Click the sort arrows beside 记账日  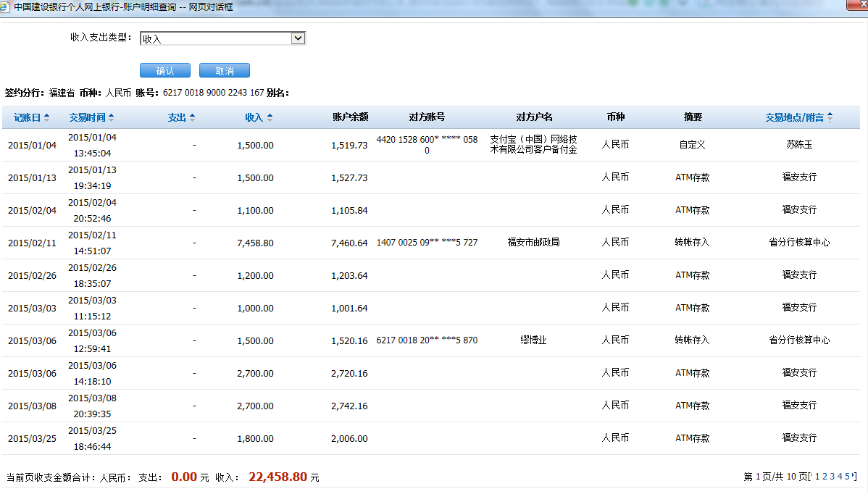pyautogui.click(x=47, y=117)
